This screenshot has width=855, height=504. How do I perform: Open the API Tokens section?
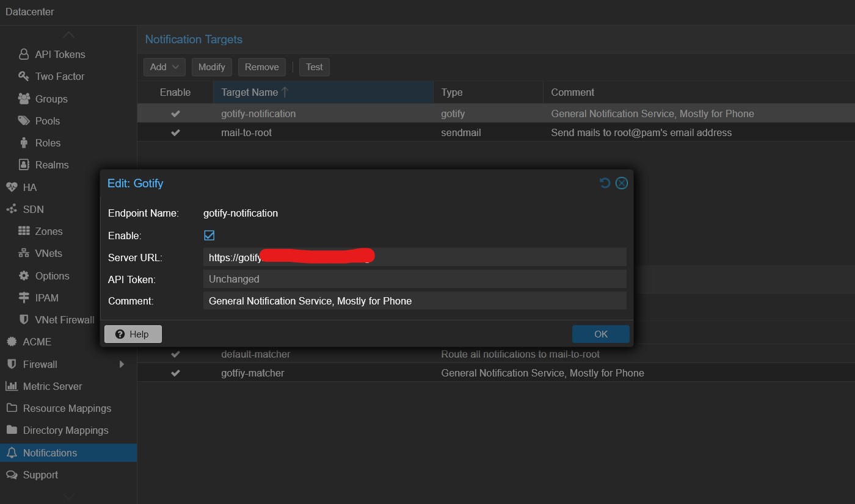pyautogui.click(x=60, y=54)
